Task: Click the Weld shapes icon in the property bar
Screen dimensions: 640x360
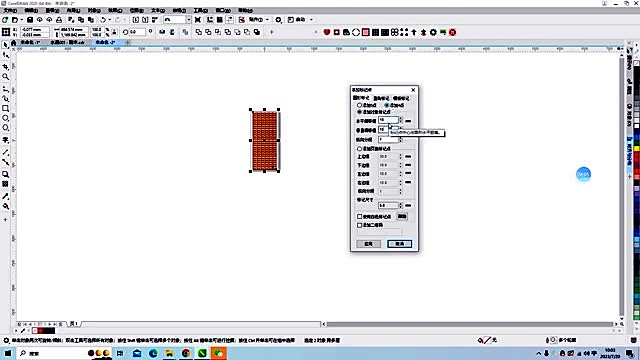Action: [x=199, y=32]
